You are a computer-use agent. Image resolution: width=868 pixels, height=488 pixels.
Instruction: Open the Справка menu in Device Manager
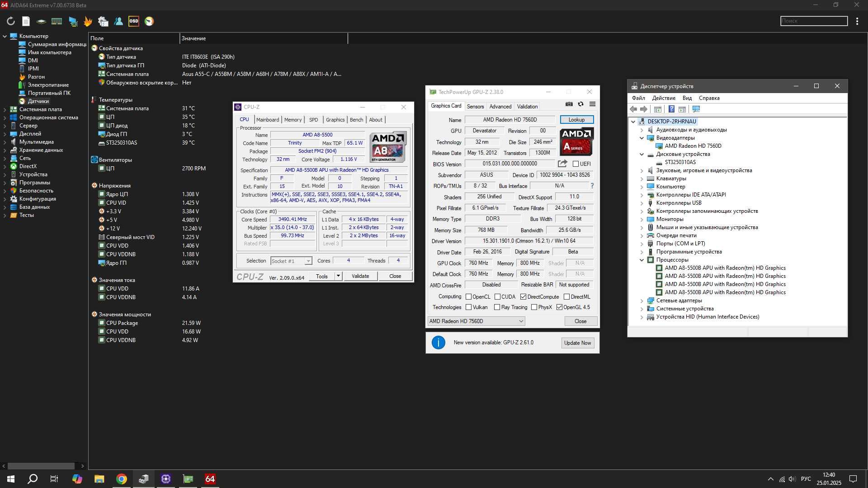[x=709, y=98]
